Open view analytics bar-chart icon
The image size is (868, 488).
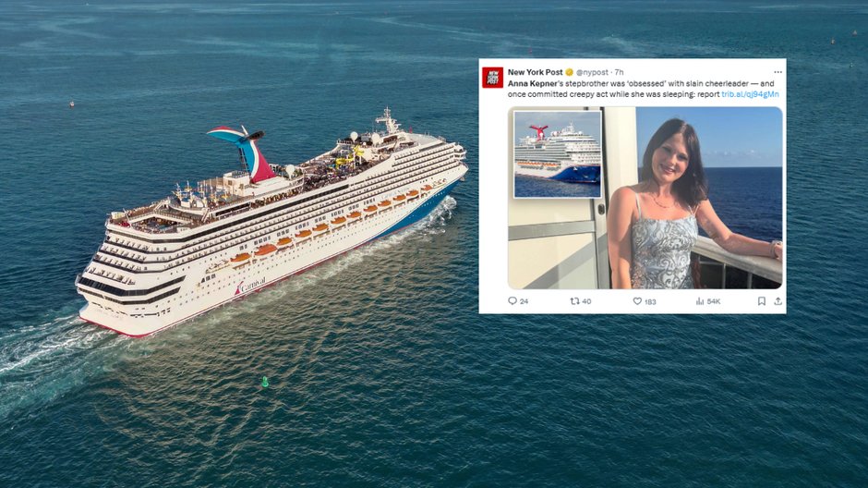(700, 301)
